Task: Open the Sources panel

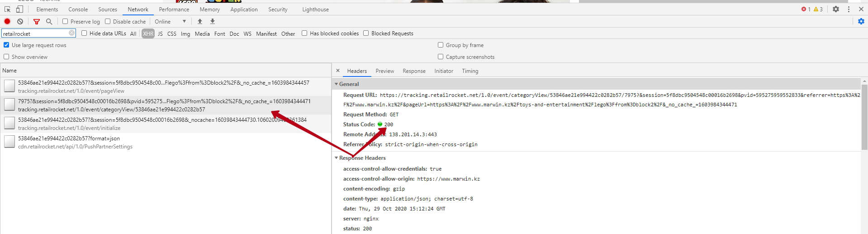Action: pyautogui.click(x=108, y=10)
